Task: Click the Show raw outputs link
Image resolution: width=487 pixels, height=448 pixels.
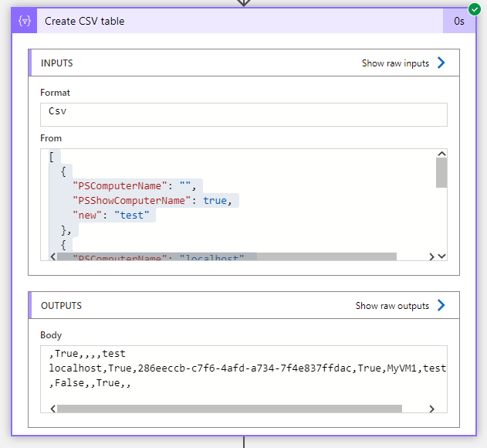Action: click(392, 306)
